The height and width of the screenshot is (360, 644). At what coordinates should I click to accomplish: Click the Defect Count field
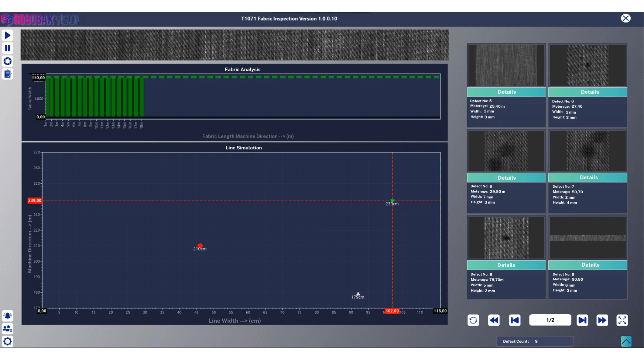[x=535, y=341]
